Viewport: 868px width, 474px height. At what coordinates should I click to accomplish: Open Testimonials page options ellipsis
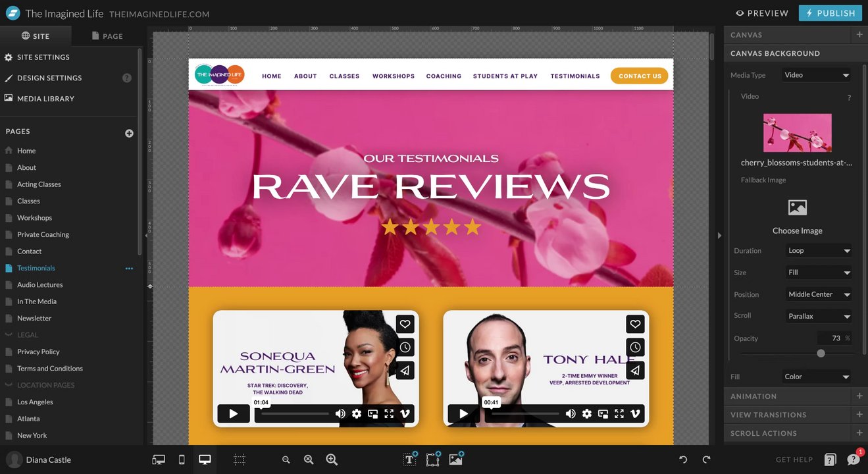click(129, 269)
